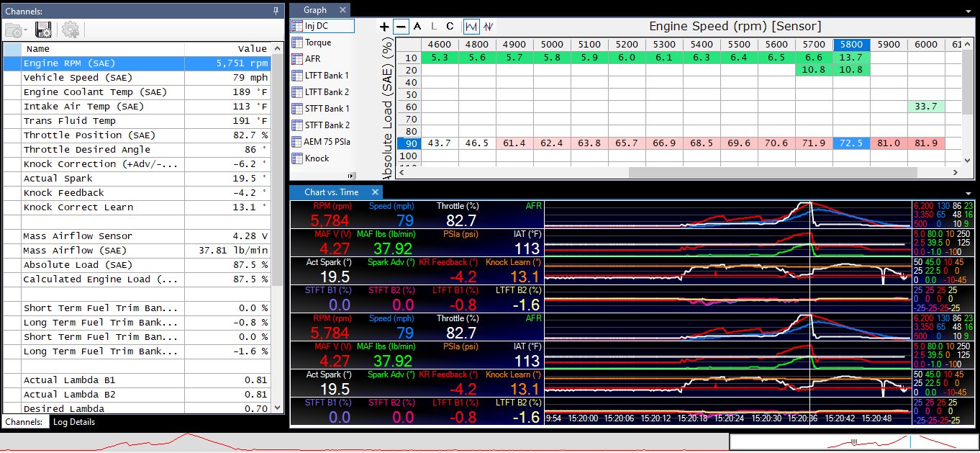Click the blue cursor in mini log overview
The width and height of the screenshot is (980, 453).
[x=911, y=442]
